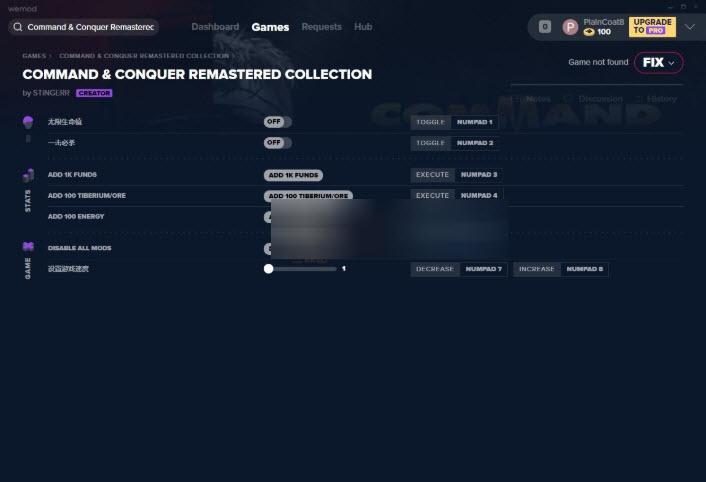Screen dimensions: 706x482
Task: Click the Upgrade to Pro button
Action: [652, 27]
